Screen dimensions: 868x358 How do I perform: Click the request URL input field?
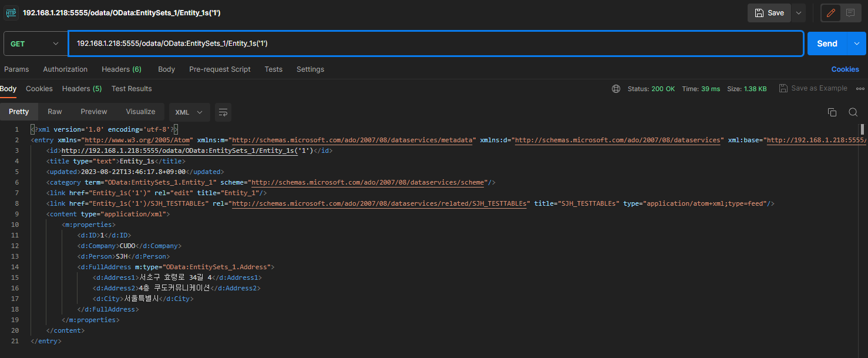tap(435, 44)
